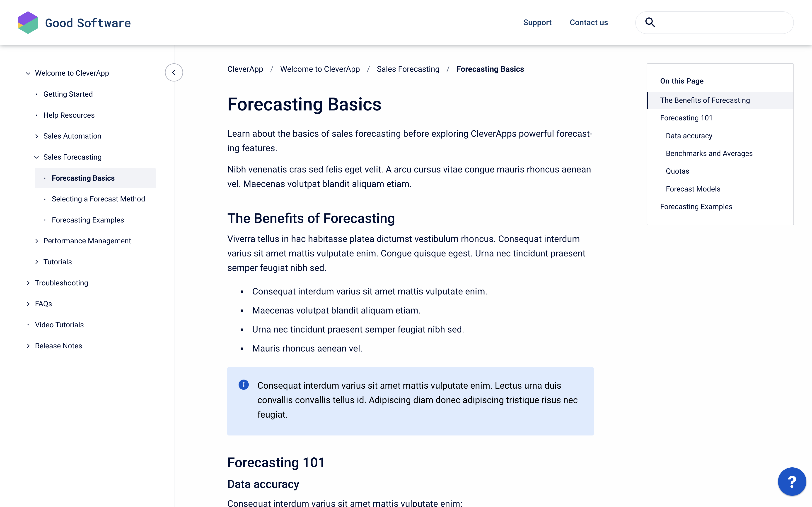Select Selecting a Forecast Method page

coord(98,199)
